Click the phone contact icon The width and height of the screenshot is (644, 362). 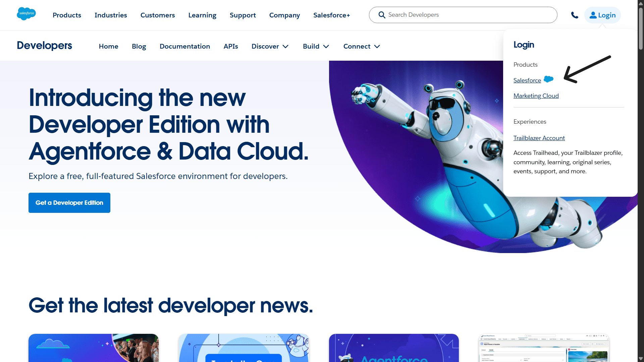575,15
